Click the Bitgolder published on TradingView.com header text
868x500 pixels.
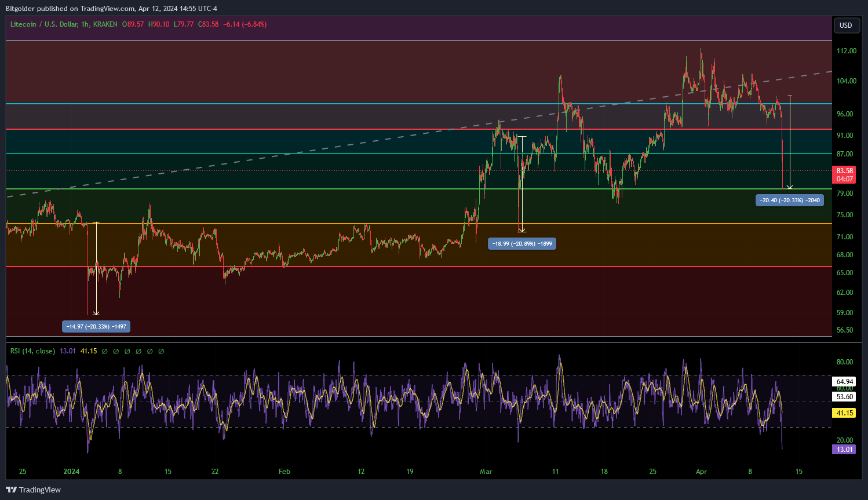(111, 9)
